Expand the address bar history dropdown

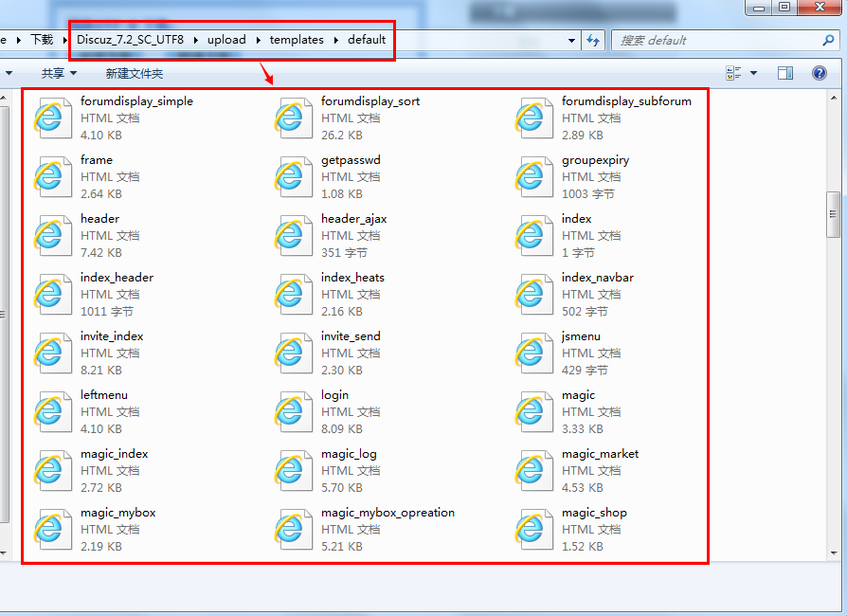click(571, 40)
